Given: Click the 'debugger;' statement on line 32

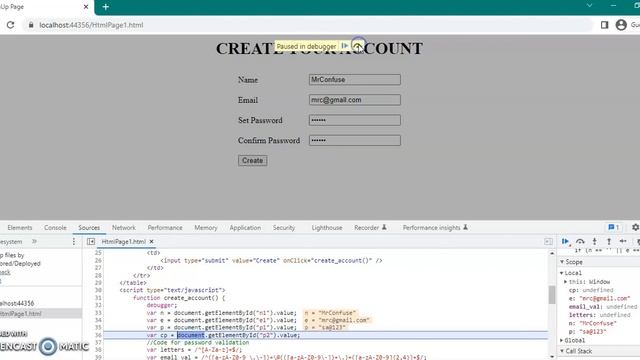Looking at the screenshot, I should tap(162, 305).
